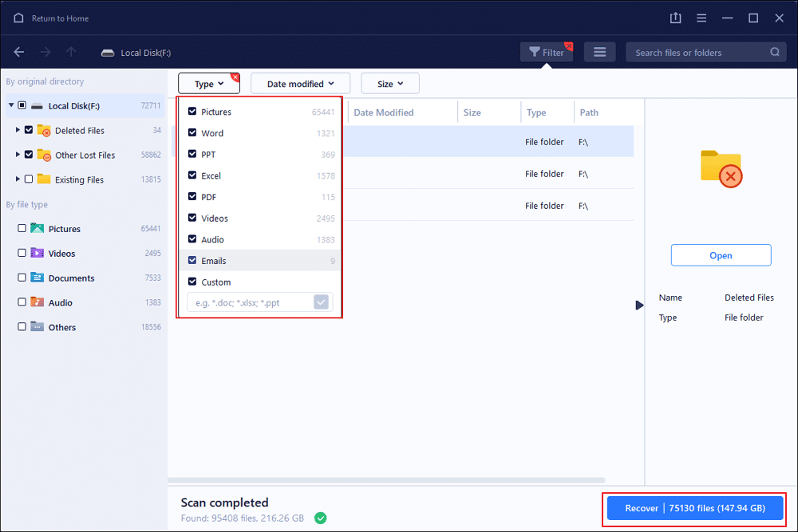Click the green scan-completed checkmark icon
The image size is (798, 532).
(320, 518)
